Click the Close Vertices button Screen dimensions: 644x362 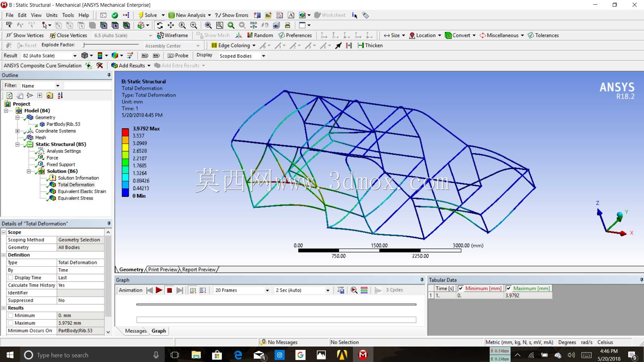(69, 35)
